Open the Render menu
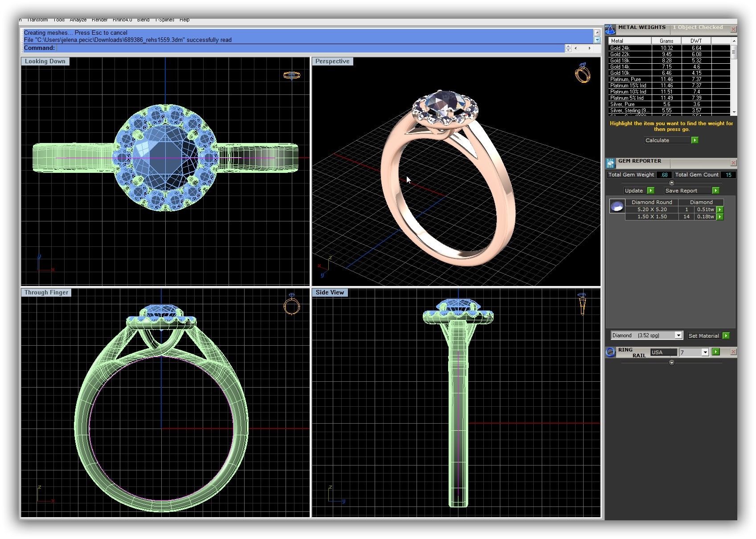 click(x=99, y=20)
